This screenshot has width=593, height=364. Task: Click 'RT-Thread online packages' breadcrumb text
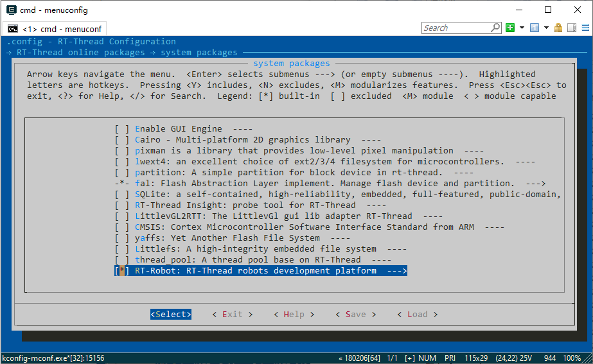(80, 53)
